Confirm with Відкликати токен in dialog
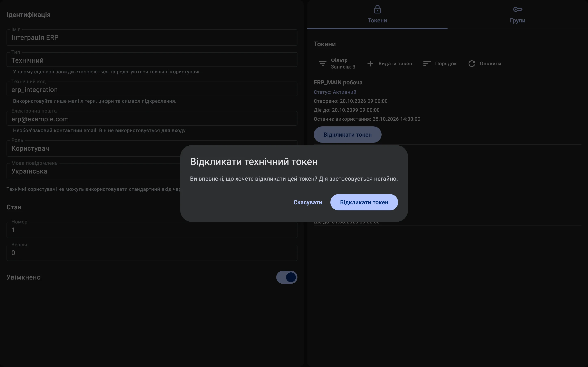Image resolution: width=588 pixels, height=367 pixels. pyautogui.click(x=364, y=202)
